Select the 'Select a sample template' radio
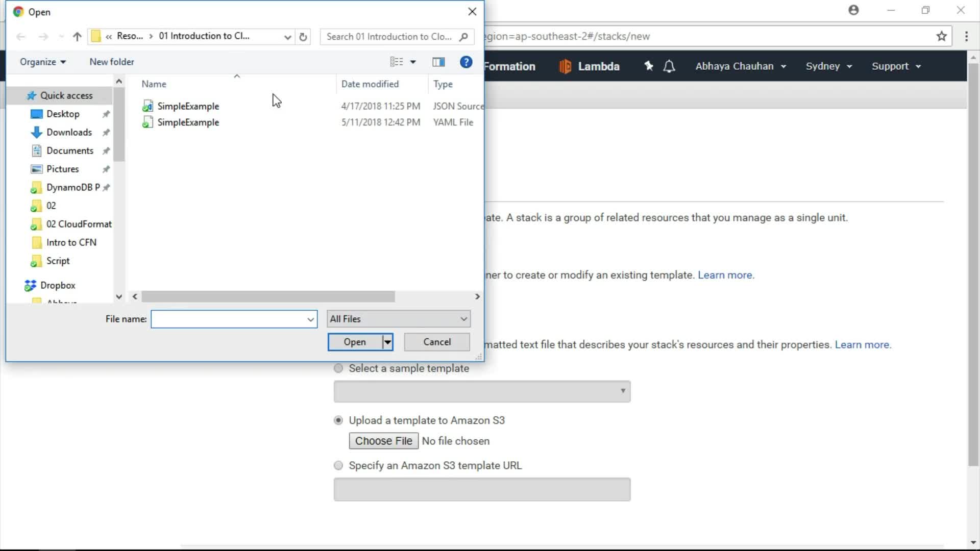Screen dimensions: 980x551 tap(338, 368)
